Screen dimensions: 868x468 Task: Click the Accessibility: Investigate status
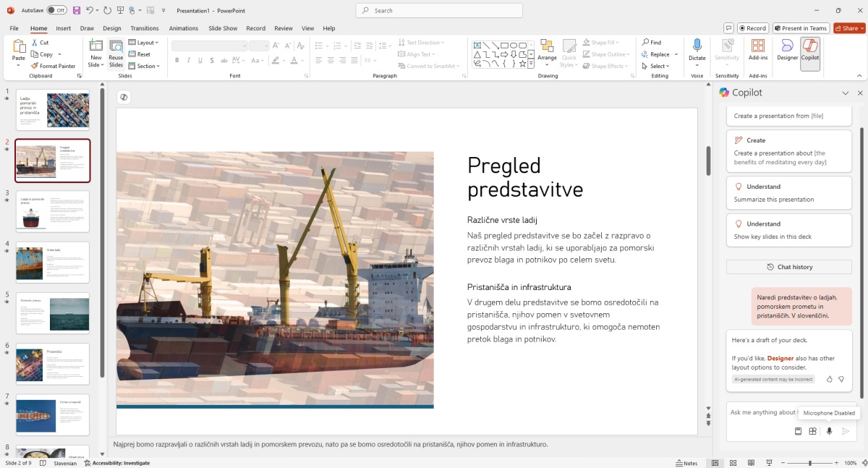point(117,463)
